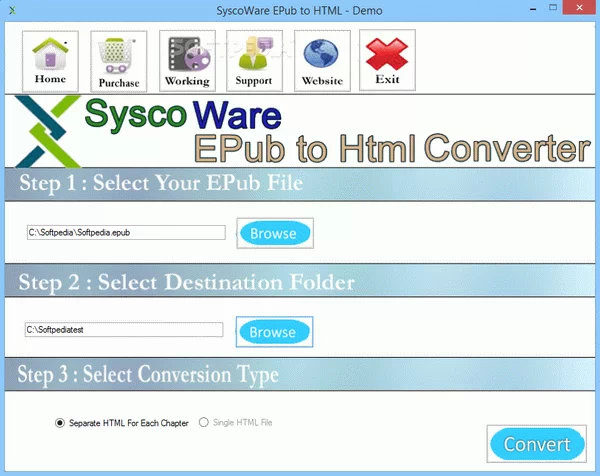
Task: Launch the Website globe icon
Action: click(x=322, y=61)
